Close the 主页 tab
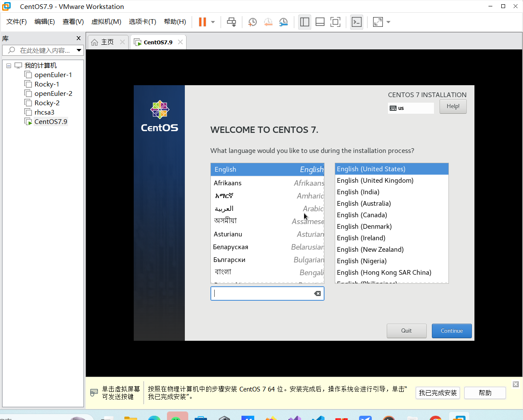523x420 pixels. coord(123,42)
